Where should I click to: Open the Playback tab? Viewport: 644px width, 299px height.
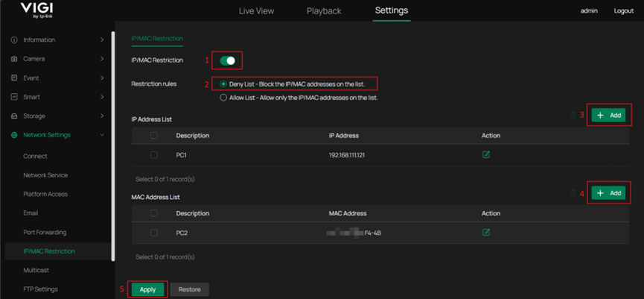coord(324,11)
